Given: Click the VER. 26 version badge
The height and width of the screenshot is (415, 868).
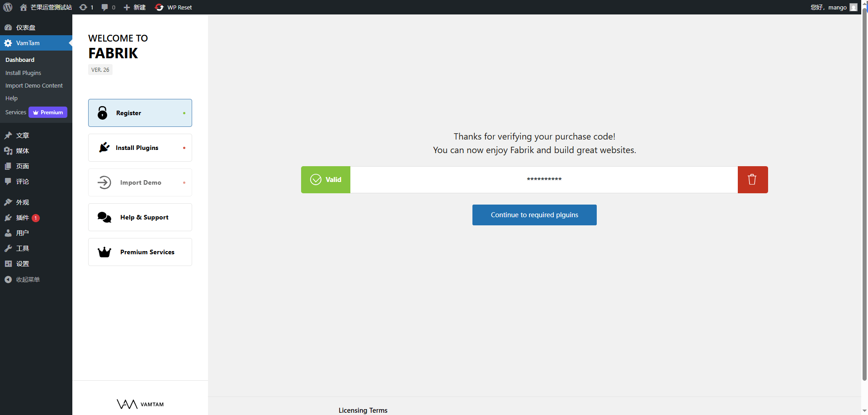Looking at the screenshot, I should [100, 70].
